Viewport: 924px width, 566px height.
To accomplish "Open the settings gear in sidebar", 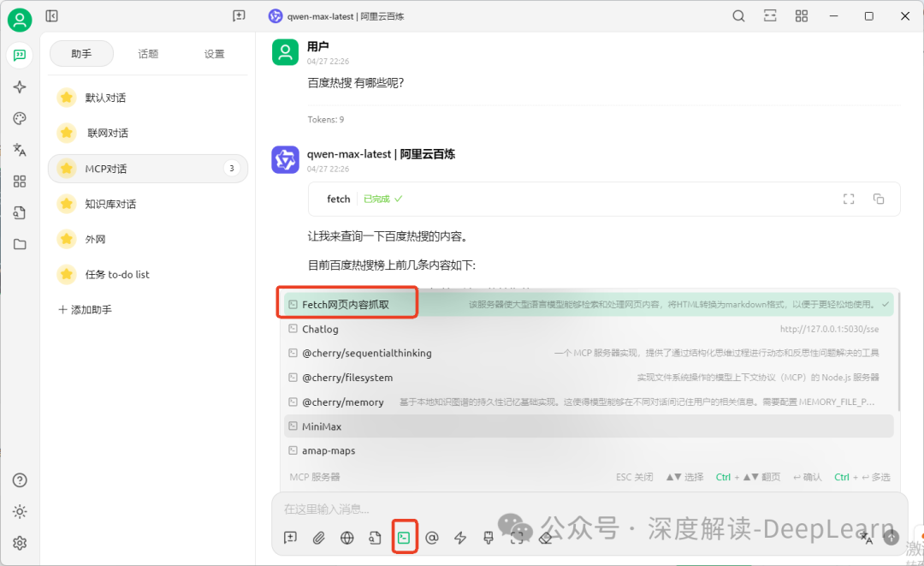I will point(20,543).
